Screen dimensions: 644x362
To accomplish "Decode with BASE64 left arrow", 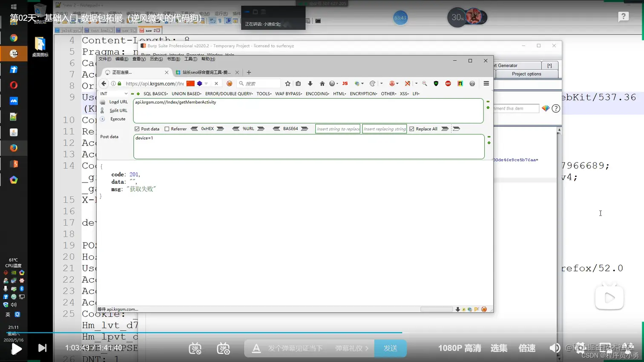I will click(276, 128).
